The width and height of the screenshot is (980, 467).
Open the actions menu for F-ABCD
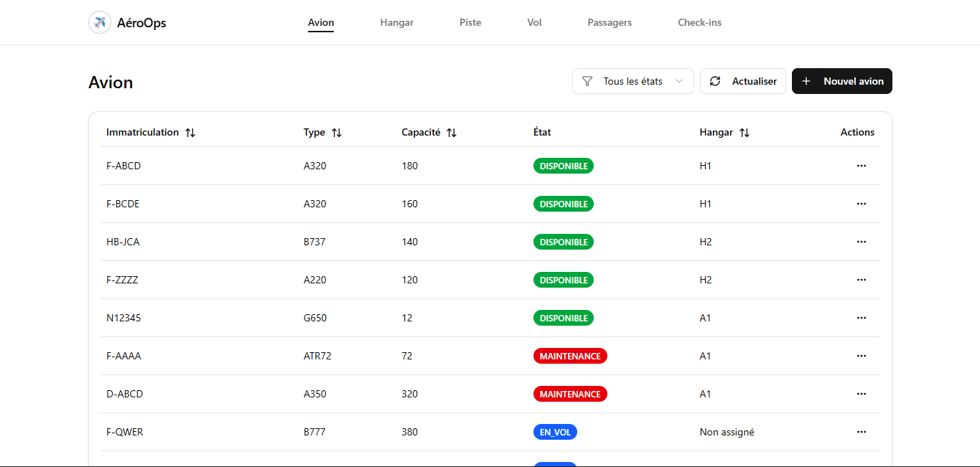tap(861, 166)
